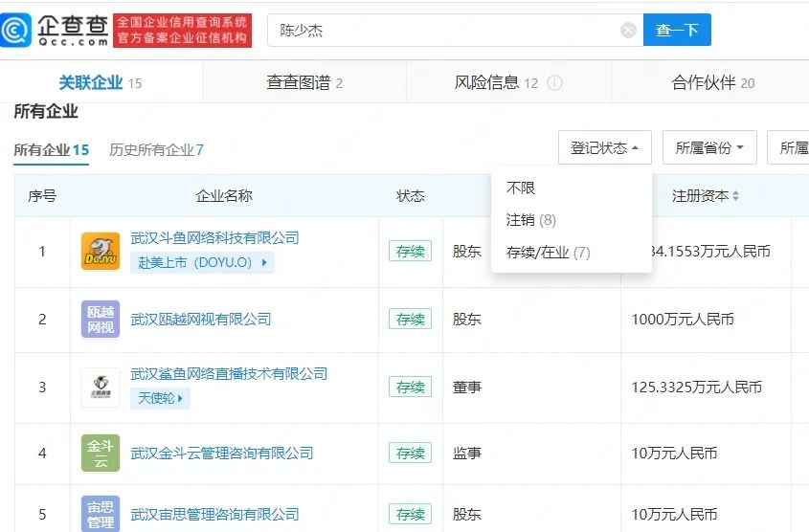
Task: Click the Qcc.com logo icon
Action: tap(16, 31)
